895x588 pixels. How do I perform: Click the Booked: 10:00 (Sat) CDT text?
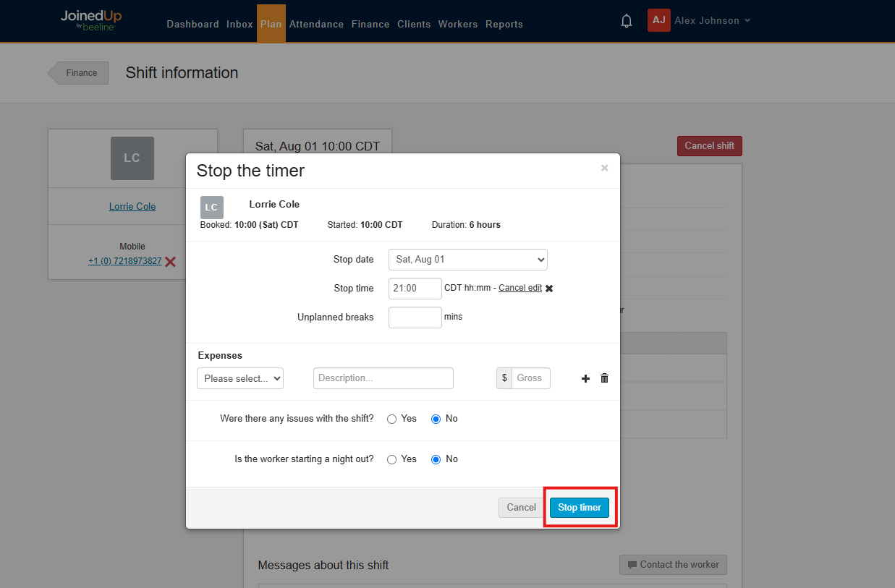coord(249,225)
